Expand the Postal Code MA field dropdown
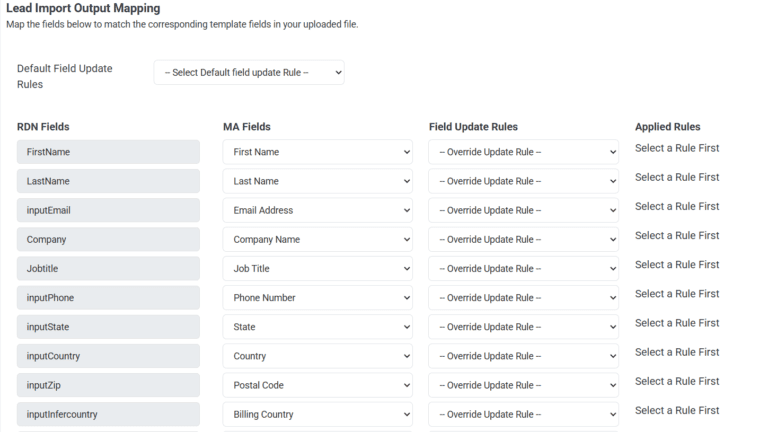Image resolution: width=768 pixels, height=432 pixels. 317,385
